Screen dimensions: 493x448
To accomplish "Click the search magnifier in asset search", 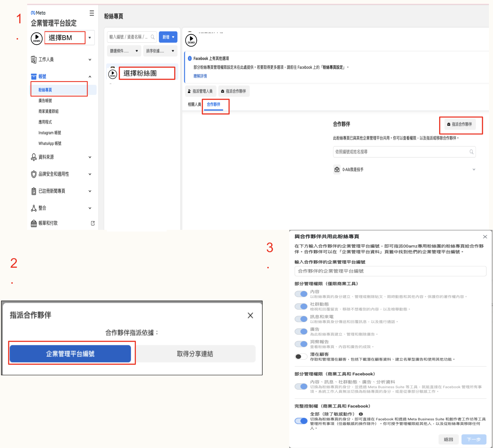I will pyautogui.click(x=153, y=37).
